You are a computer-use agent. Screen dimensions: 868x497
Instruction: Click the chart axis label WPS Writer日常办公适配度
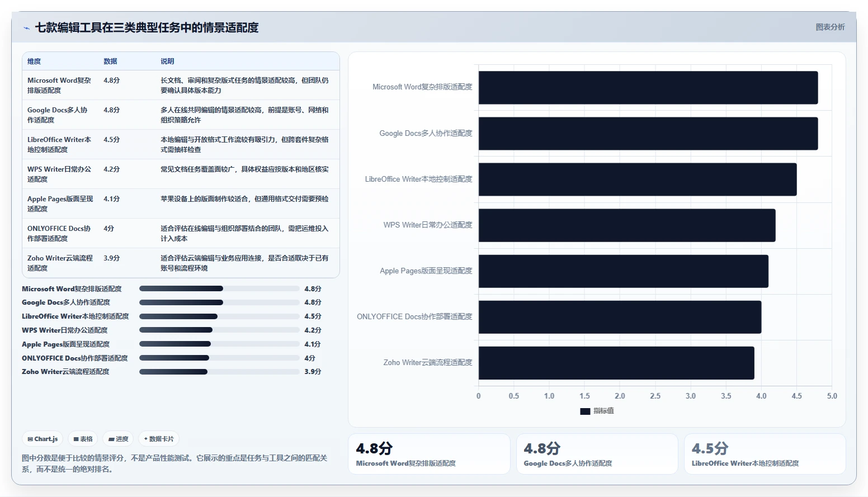[x=428, y=225]
